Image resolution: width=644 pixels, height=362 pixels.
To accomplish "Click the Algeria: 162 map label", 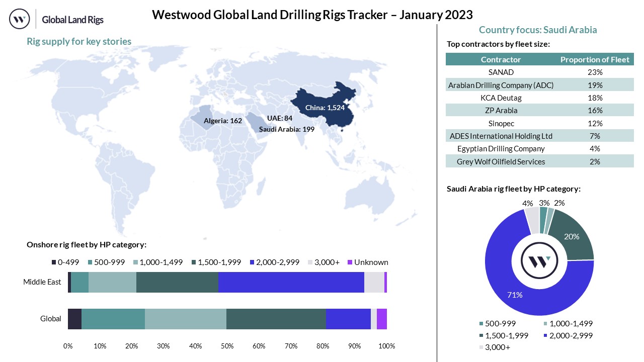I will (x=223, y=121).
